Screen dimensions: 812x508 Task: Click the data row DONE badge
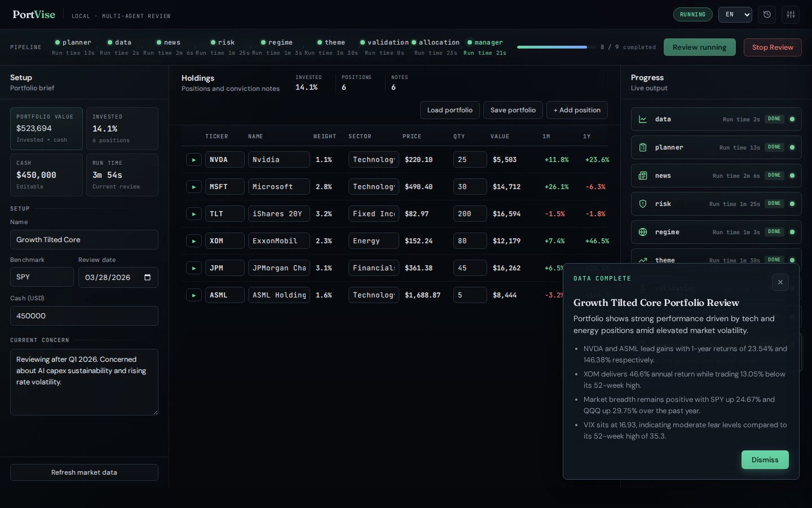click(774, 119)
